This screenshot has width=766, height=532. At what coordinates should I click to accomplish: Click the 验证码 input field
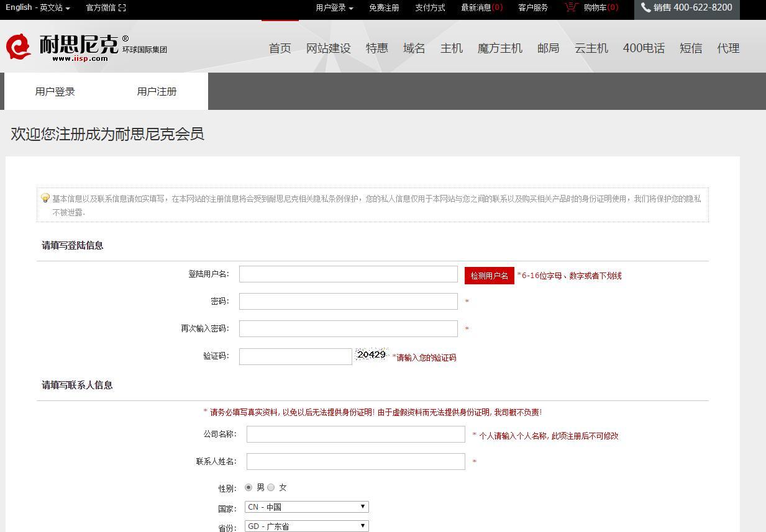pos(296,356)
